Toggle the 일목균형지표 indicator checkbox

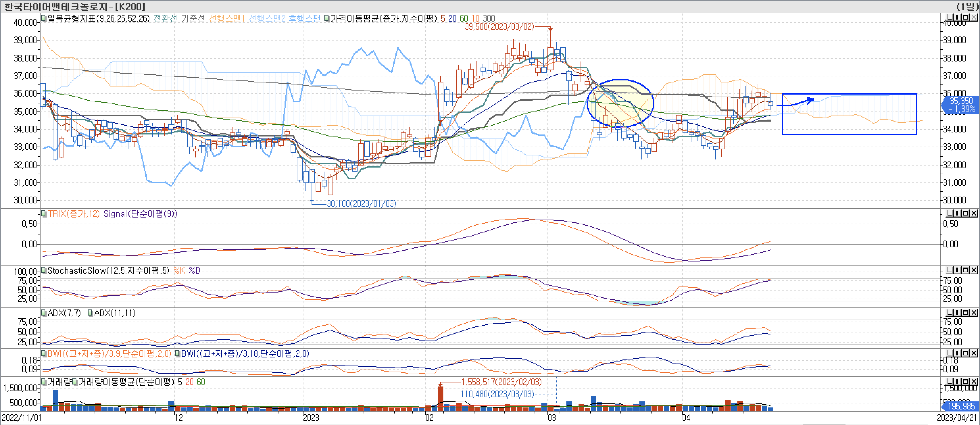43,18
